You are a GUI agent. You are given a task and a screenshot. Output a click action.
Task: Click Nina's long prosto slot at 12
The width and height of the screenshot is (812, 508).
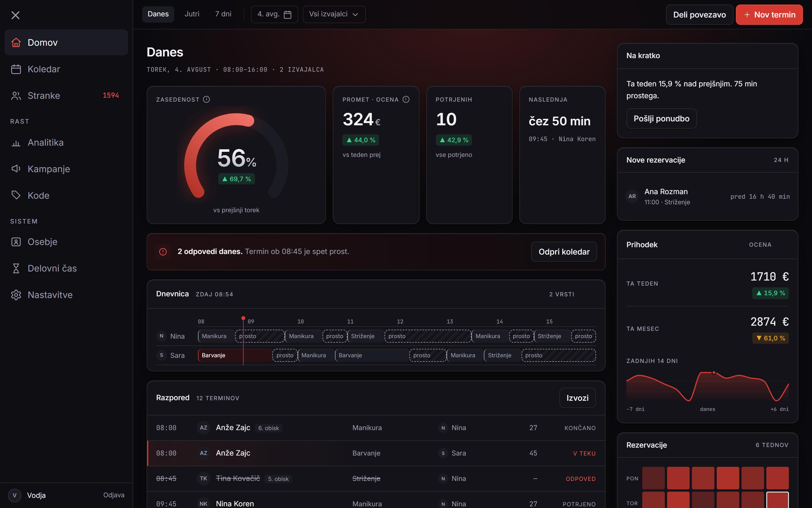(428, 336)
